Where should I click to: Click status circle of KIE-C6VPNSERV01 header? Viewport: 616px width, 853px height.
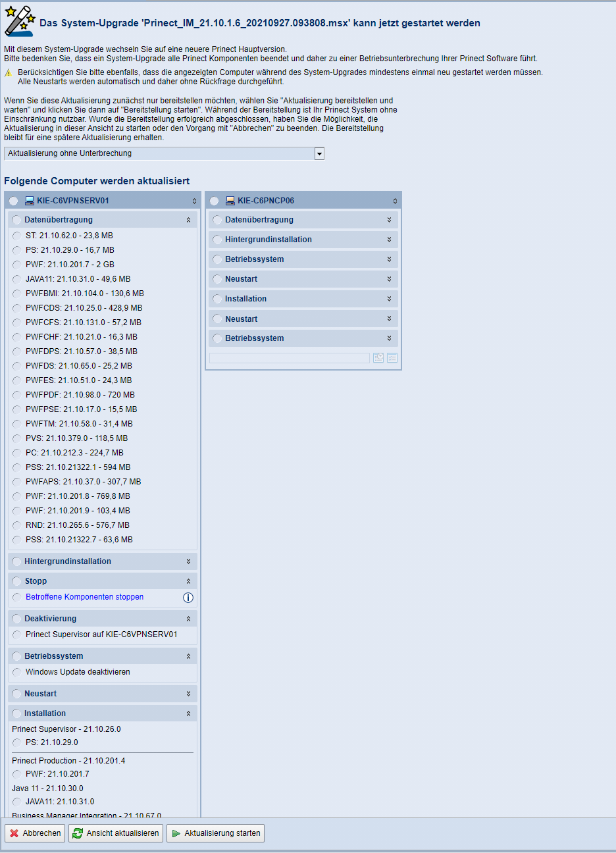click(14, 201)
